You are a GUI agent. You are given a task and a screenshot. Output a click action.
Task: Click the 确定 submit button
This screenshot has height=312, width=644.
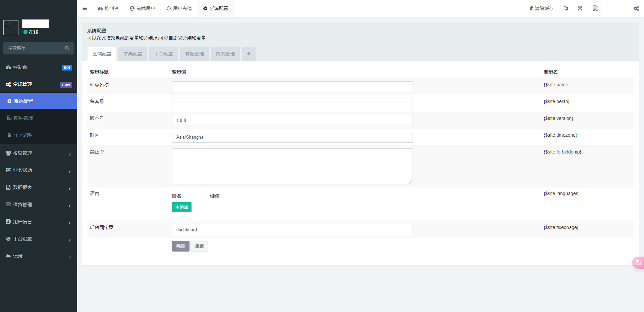[x=180, y=246]
